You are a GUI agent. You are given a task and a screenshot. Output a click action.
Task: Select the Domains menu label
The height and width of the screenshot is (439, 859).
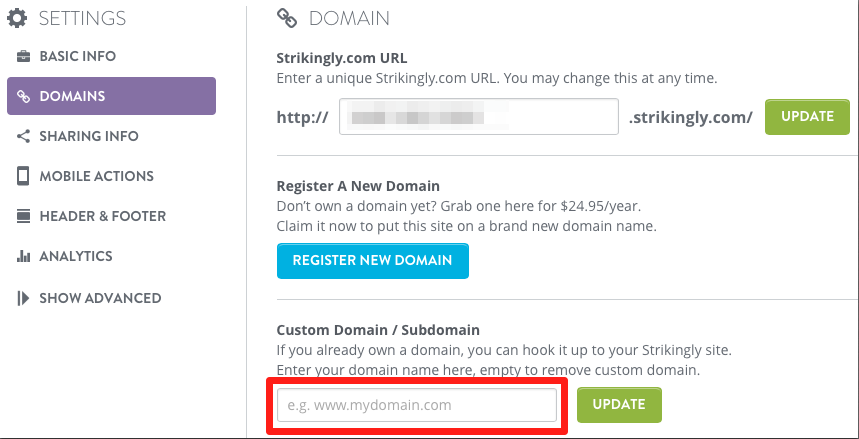(x=72, y=96)
